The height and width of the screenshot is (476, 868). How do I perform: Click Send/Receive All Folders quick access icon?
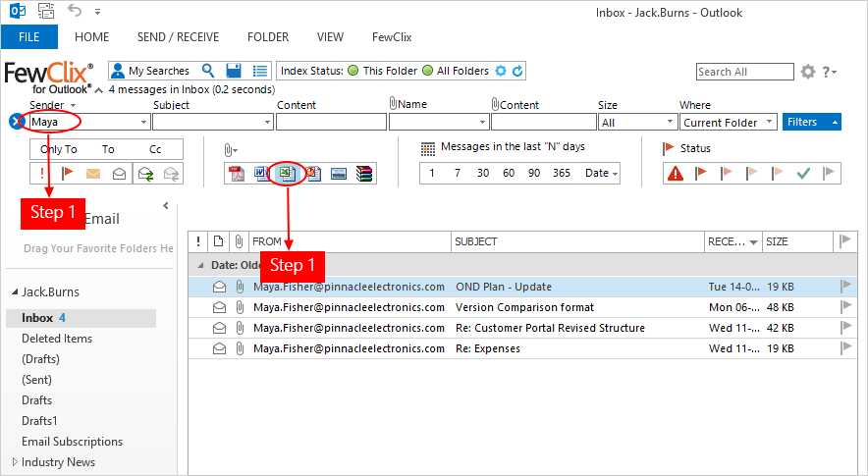point(46,11)
